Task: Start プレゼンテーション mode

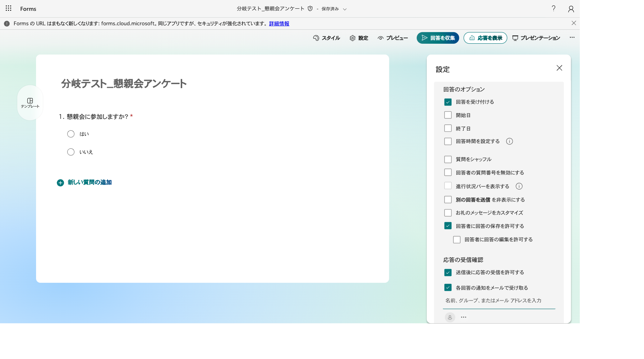Action: (536, 38)
